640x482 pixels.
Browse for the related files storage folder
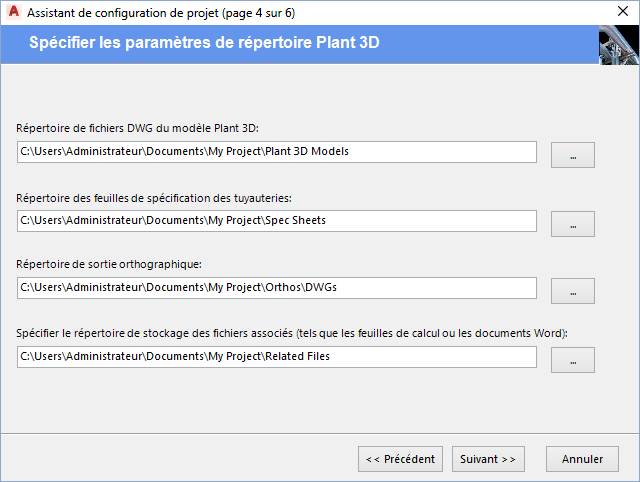tap(572, 360)
